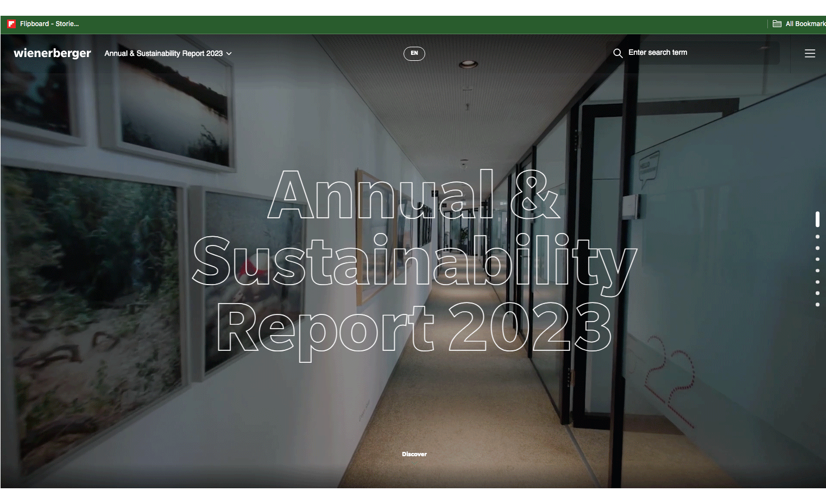
Task: Jump to the fifth section dot
Action: (x=817, y=270)
